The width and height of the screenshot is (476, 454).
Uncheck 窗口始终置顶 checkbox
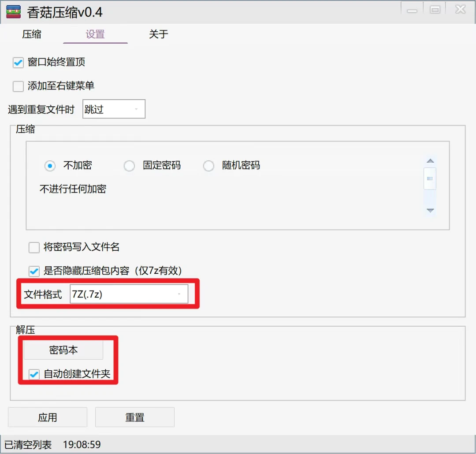click(x=18, y=63)
